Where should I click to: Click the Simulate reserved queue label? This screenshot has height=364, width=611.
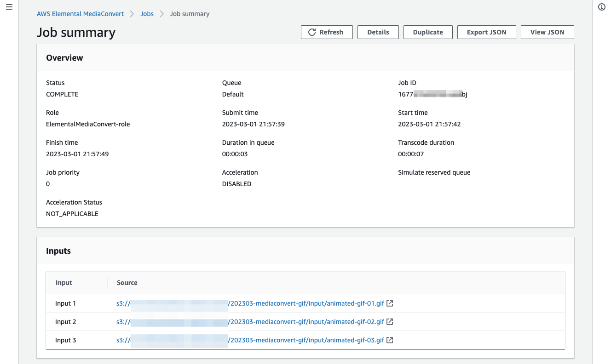tap(434, 172)
